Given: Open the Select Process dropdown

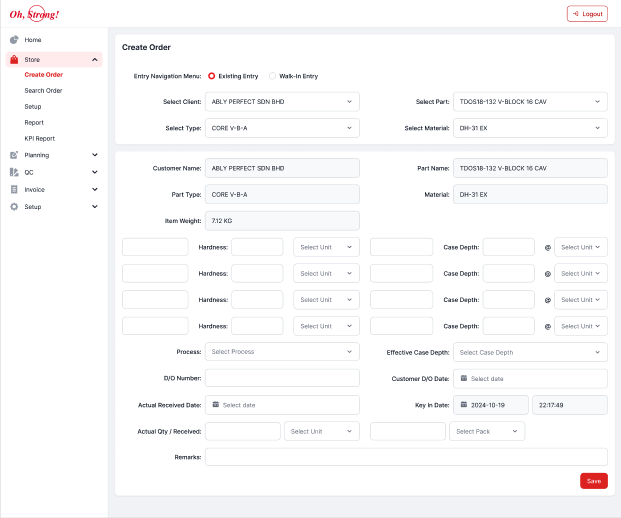Looking at the screenshot, I should coord(282,352).
